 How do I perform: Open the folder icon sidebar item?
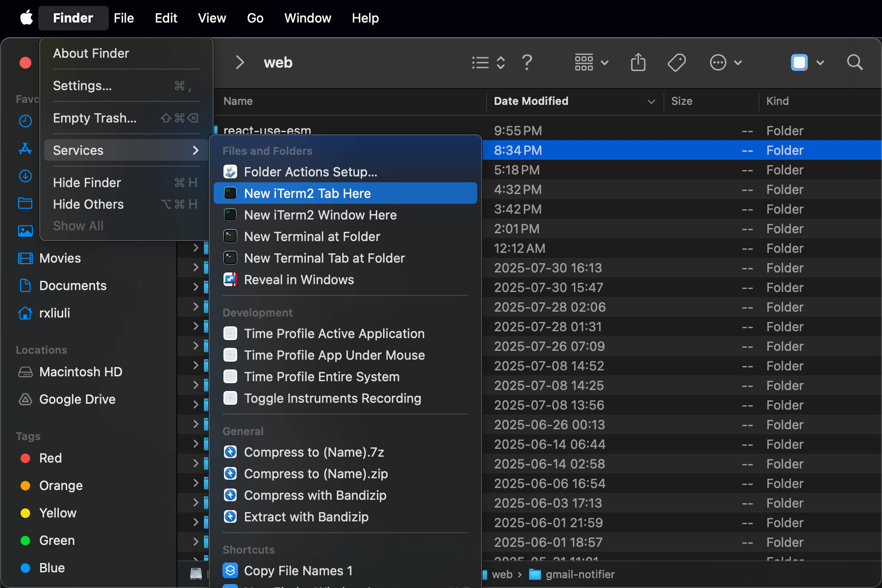pyautogui.click(x=25, y=203)
